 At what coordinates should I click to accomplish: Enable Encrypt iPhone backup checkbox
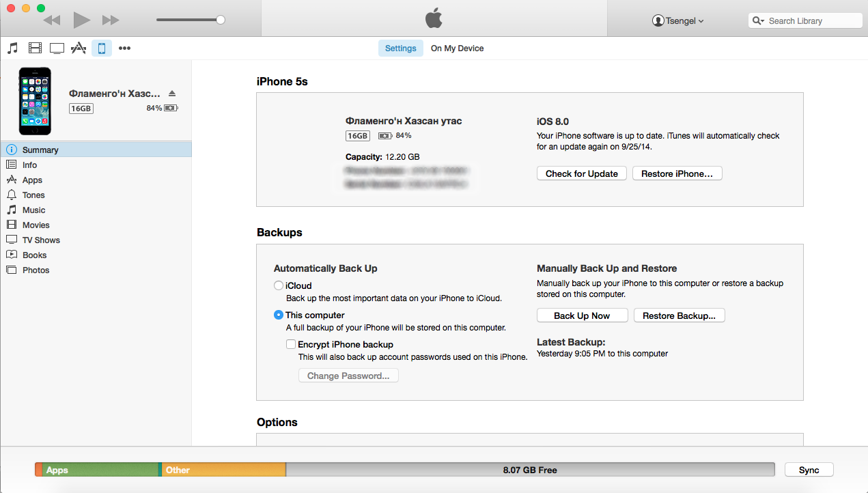pos(291,344)
